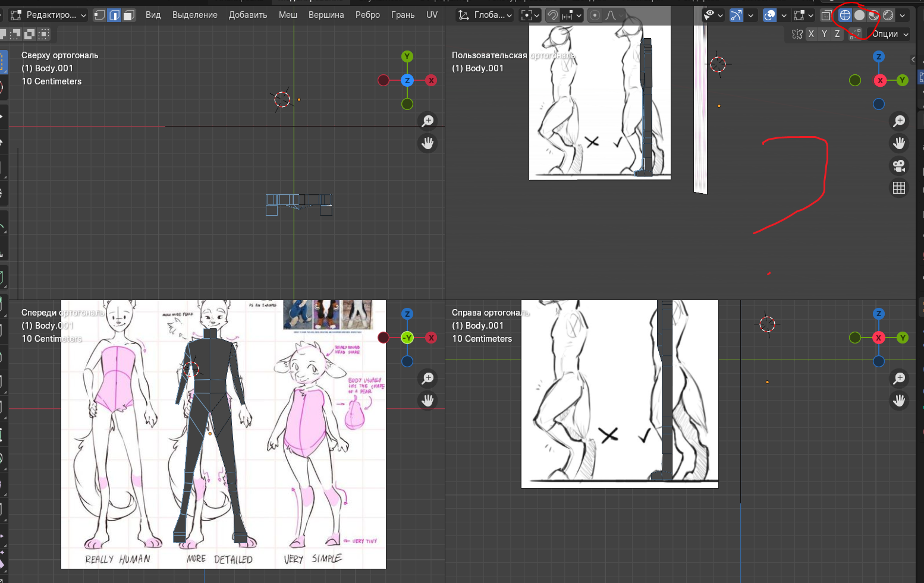Open Global transform orientation dropdown
924x583 pixels.
(485, 15)
